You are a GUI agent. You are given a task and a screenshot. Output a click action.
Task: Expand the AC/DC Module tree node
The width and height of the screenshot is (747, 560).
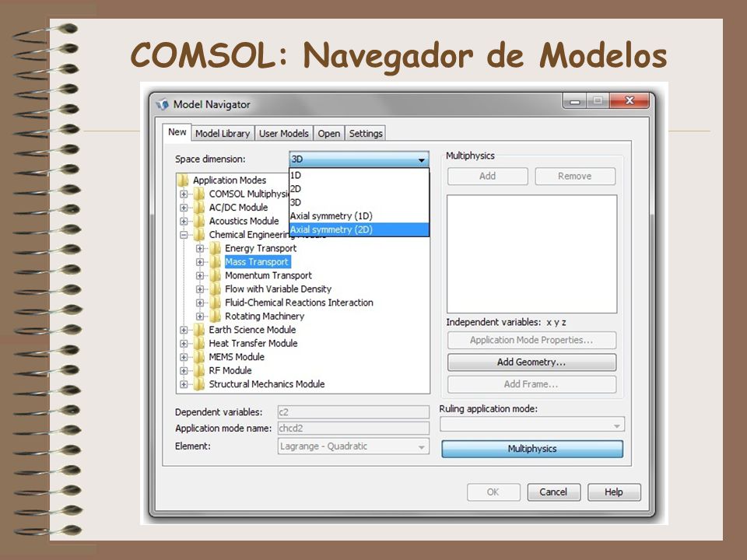pos(184,208)
